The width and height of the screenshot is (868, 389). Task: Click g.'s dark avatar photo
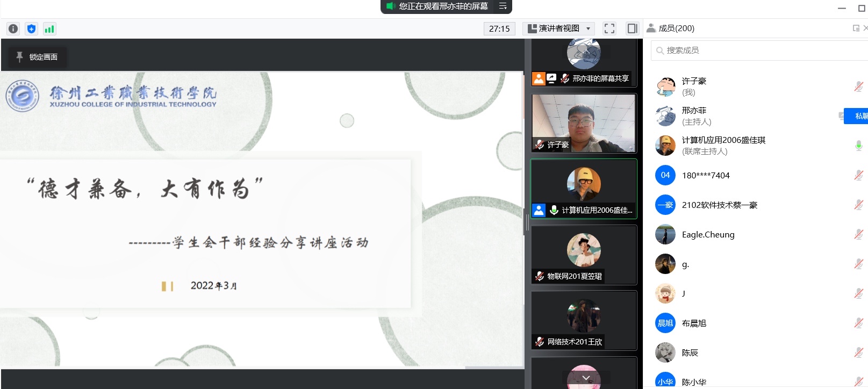point(665,264)
